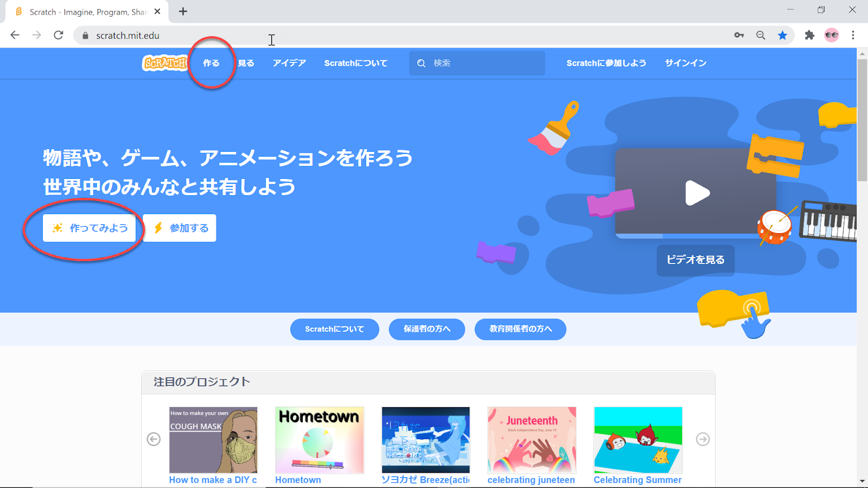Click the 教育関係者の方へ button
Viewport: 868px width, 488px height.
(520, 329)
